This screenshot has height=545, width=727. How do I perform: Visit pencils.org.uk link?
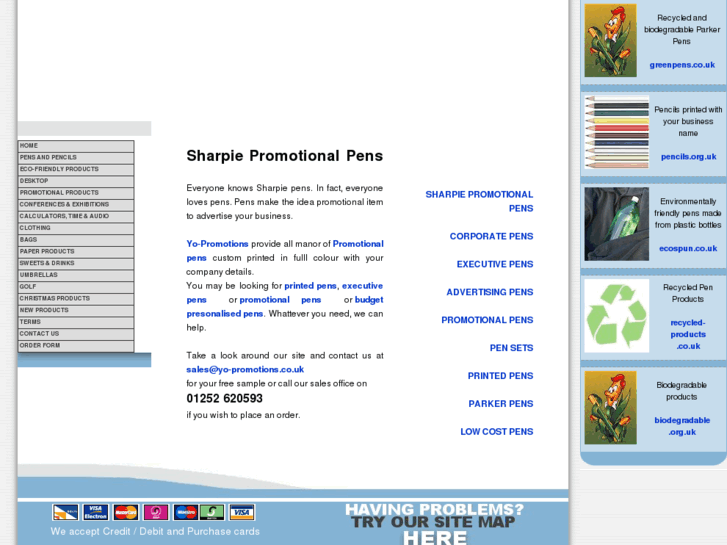coord(689,157)
